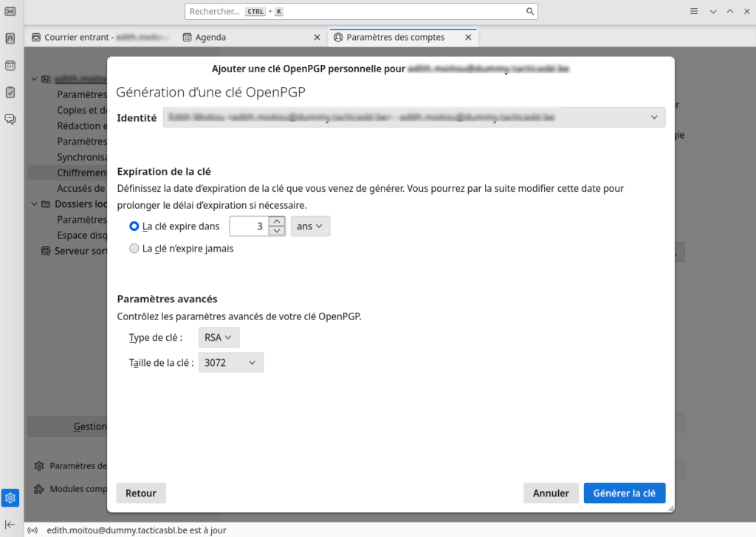Screen dimensions: 756x537
Task: Open the Tasks space icon in sidebar
Action: [10, 92]
